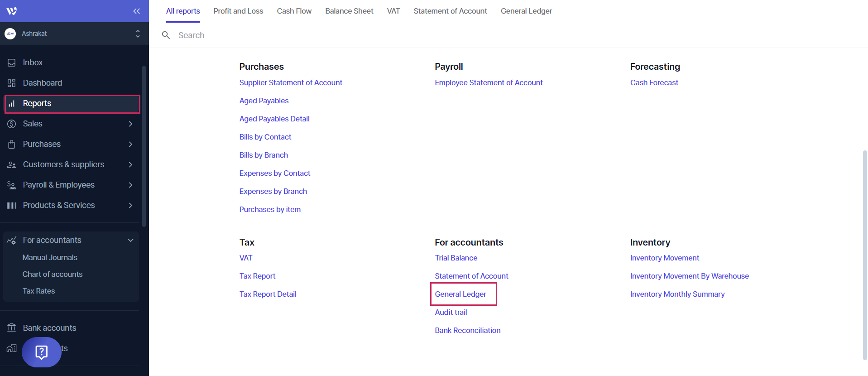Collapse the sidebar with double-chevron icon
The image size is (868, 376).
point(136,11)
